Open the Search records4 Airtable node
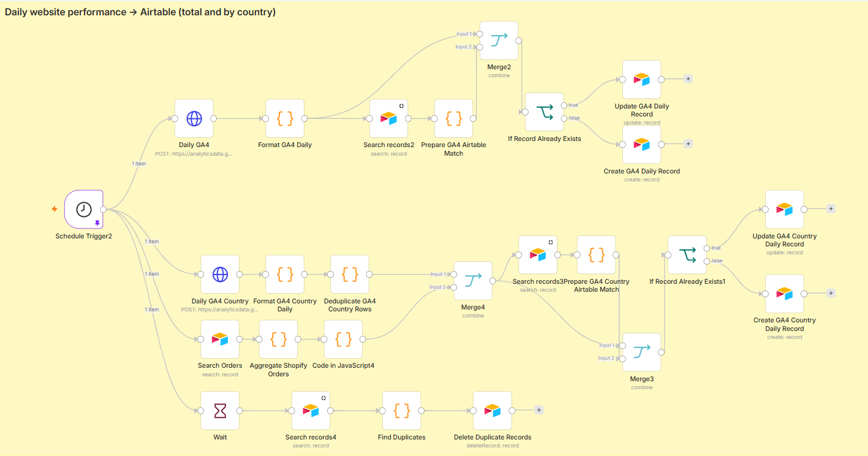The width and height of the screenshot is (868, 456). (311, 411)
